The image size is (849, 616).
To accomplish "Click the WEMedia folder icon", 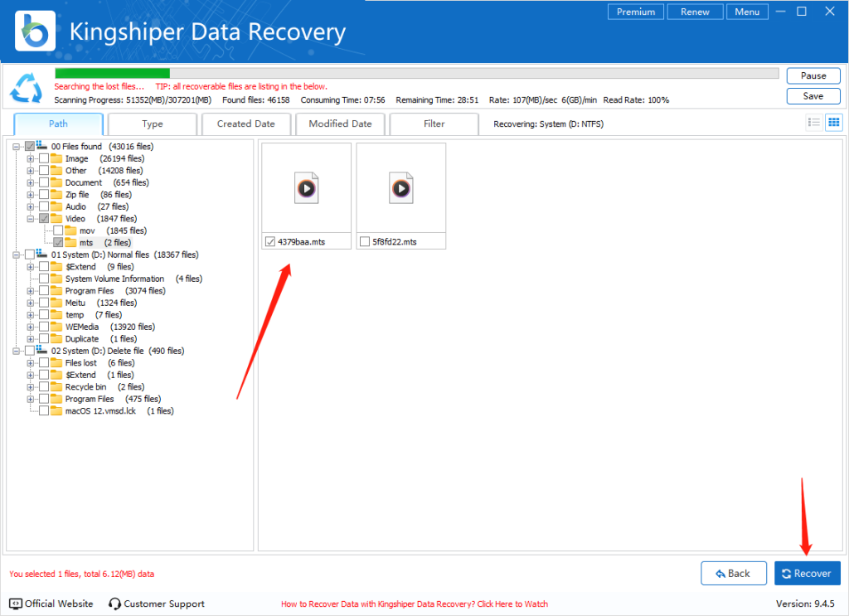I will point(56,327).
